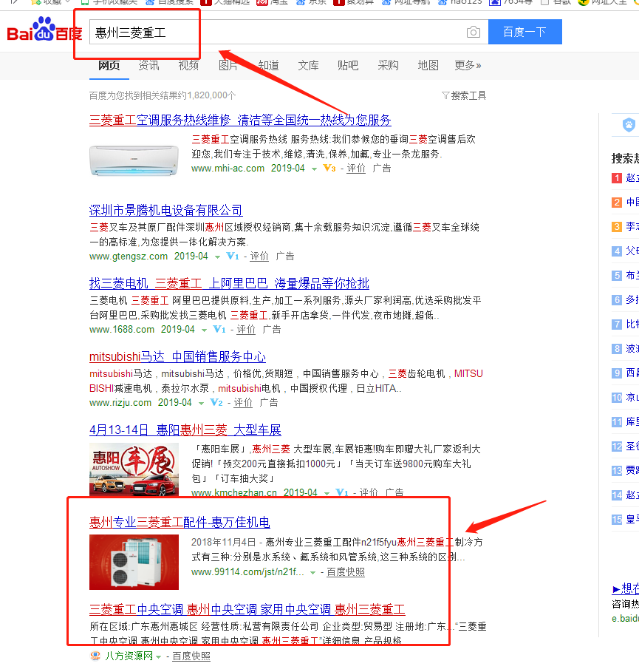Open 惠州专业三菱重工配件-惠万佳机电 result link
The height and width of the screenshot is (672, 639).
tap(180, 523)
